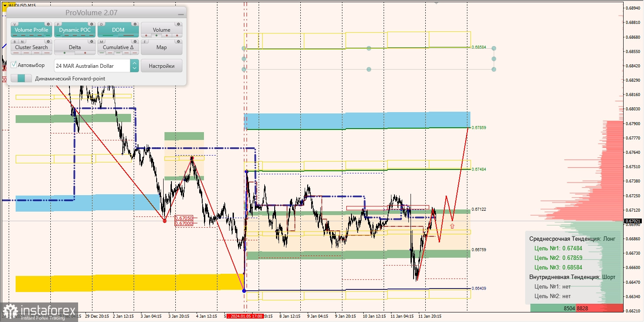Toggle the Cumulative Δ indicator
Screen dimensions: 644x322
118,47
